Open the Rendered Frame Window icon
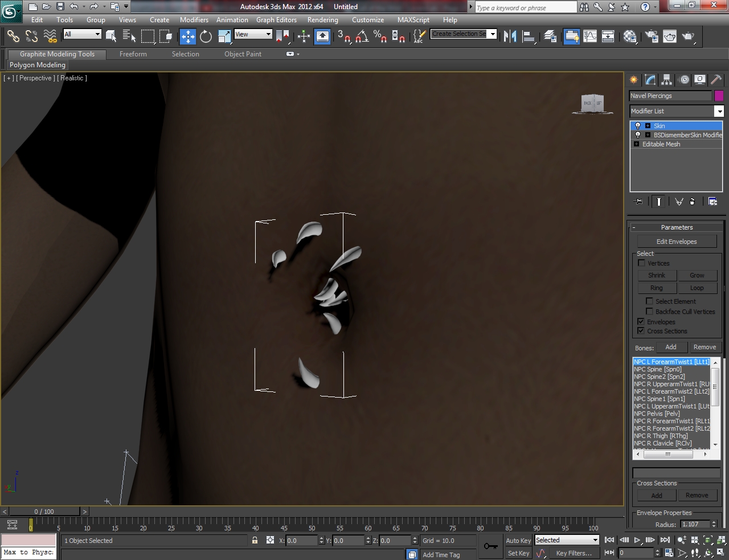The height and width of the screenshot is (560, 729). 669,36
